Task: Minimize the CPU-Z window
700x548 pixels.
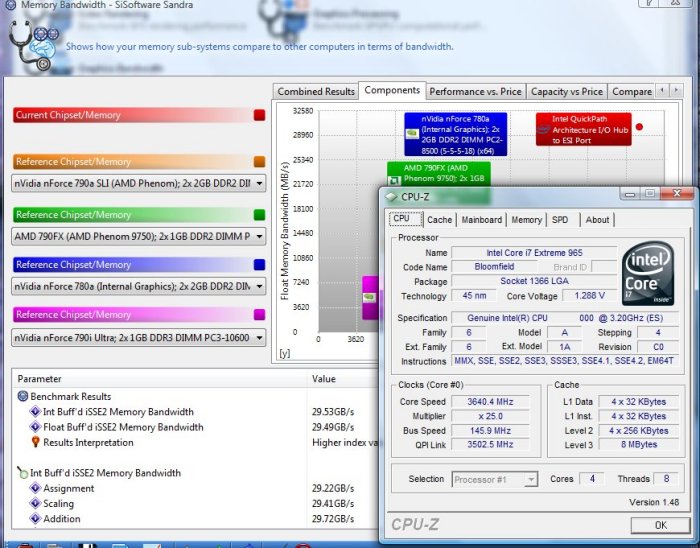Action: click(x=629, y=194)
